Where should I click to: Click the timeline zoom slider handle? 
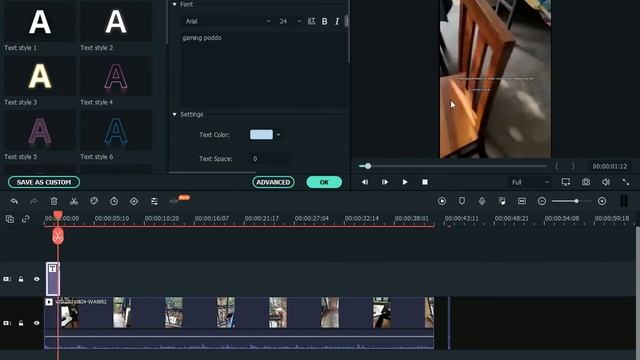tap(576, 201)
